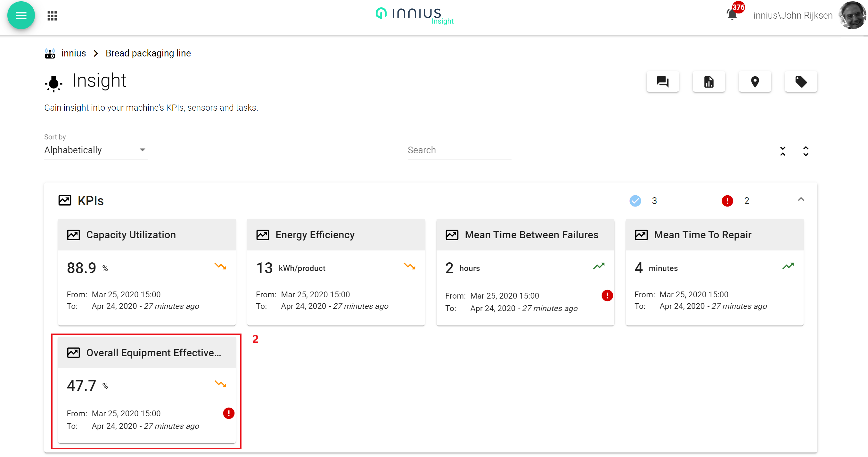Open the tags label icon button
The height and width of the screenshot is (457, 868).
[801, 82]
